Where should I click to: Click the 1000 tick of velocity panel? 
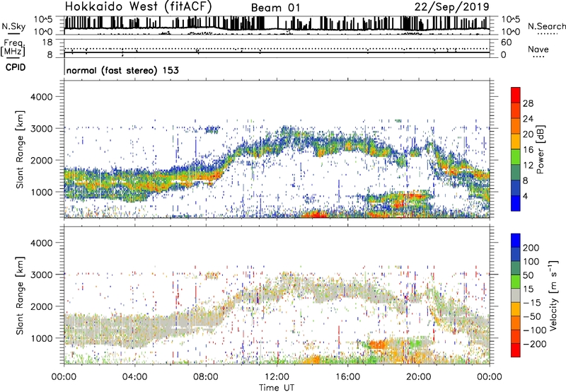tap(42, 338)
